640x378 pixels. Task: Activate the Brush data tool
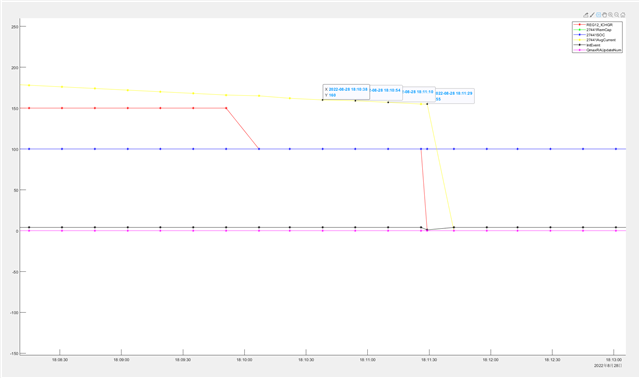(592, 15)
